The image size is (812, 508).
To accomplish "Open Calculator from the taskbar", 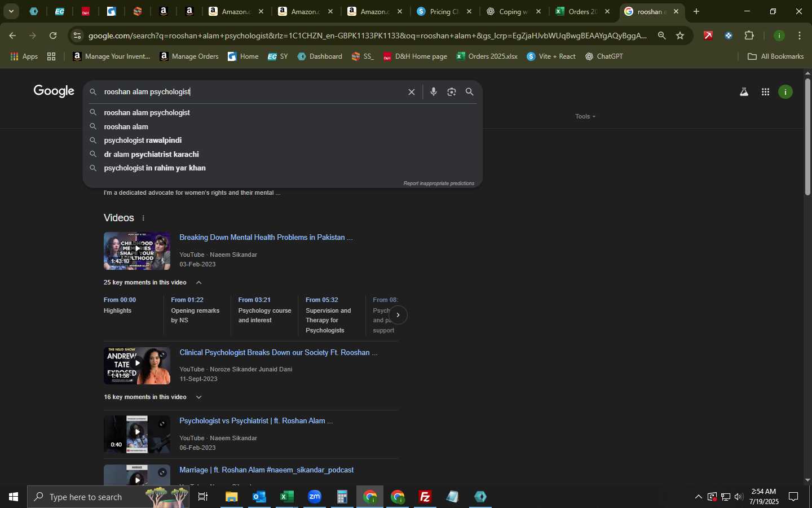I will [x=342, y=497].
